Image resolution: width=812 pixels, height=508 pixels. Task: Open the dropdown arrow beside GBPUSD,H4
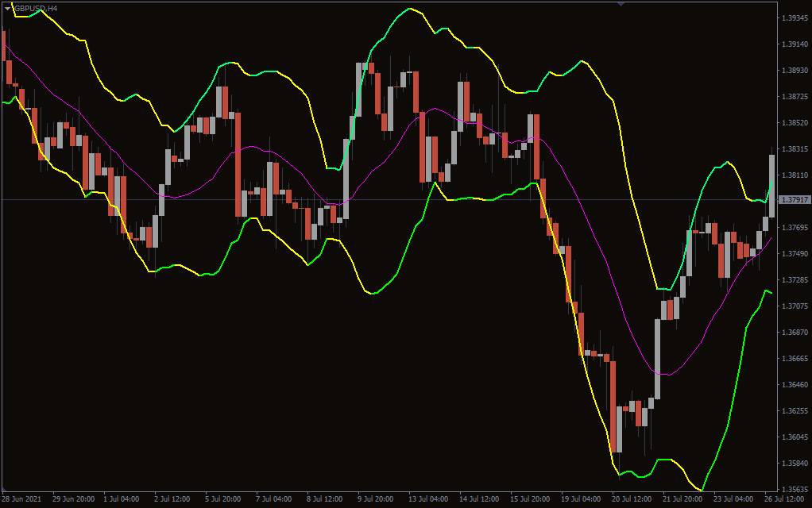tap(7, 7)
